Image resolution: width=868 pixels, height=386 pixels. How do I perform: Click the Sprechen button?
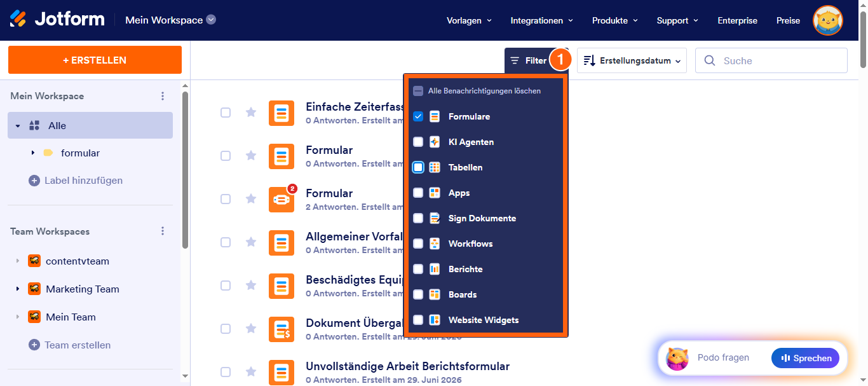point(805,358)
